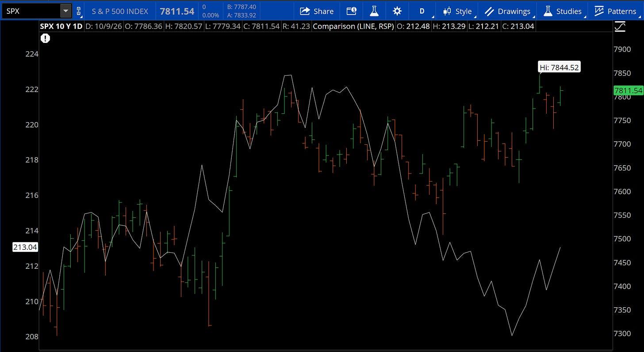The image size is (644, 352).
Task: Open the symbol dropdown arrow next to SPX
Action: (x=66, y=11)
